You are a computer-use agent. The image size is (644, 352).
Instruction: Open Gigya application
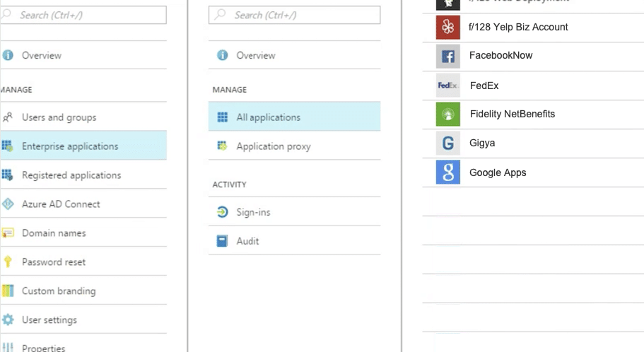533,143
